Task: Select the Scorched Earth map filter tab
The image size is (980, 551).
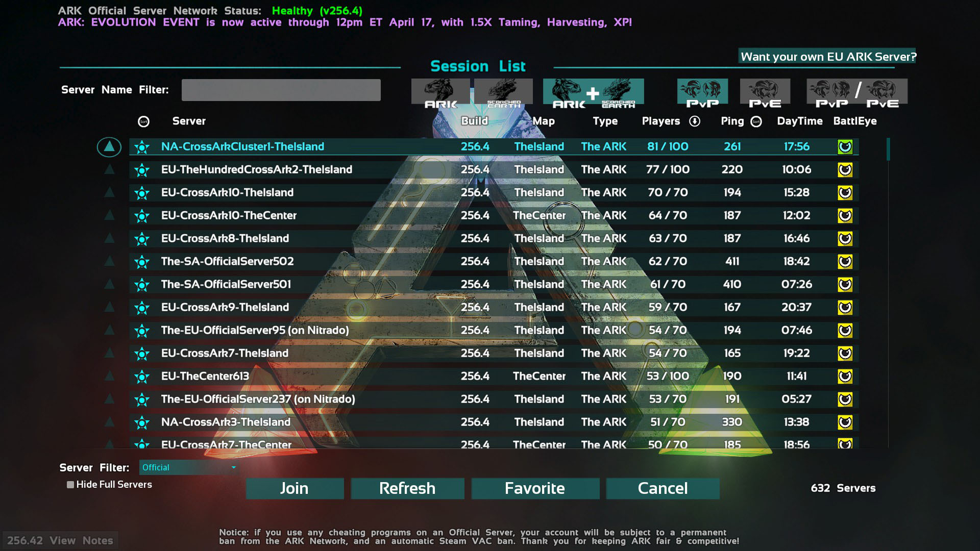Action: pyautogui.click(x=503, y=93)
